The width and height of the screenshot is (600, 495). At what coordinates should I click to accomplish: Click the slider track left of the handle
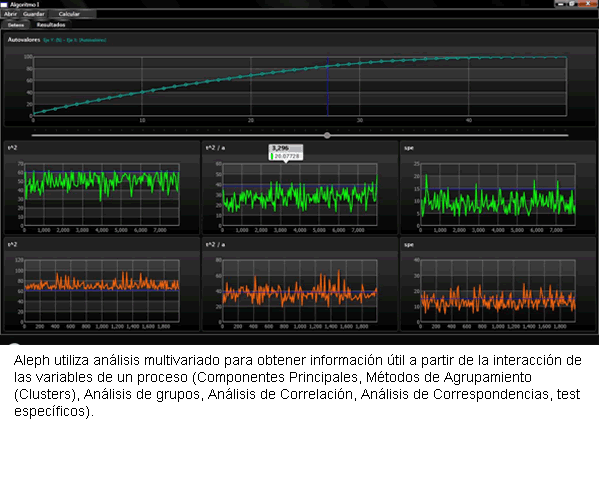click(180, 135)
